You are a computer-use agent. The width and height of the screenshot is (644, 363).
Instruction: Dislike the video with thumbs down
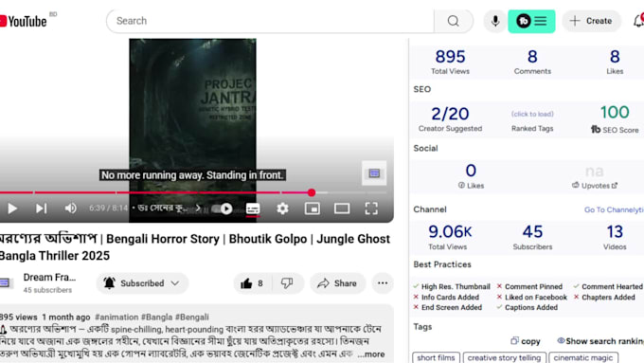pos(287,283)
